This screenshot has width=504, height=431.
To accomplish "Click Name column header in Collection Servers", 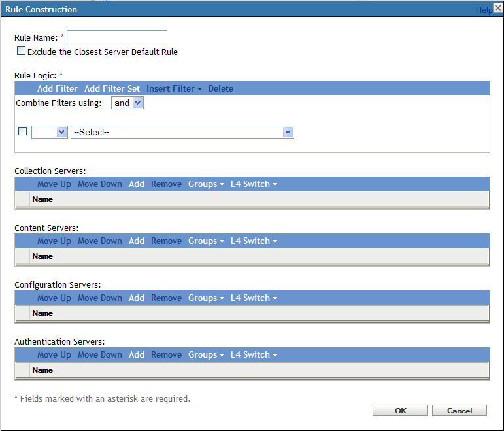I will (x=42, y=199).
